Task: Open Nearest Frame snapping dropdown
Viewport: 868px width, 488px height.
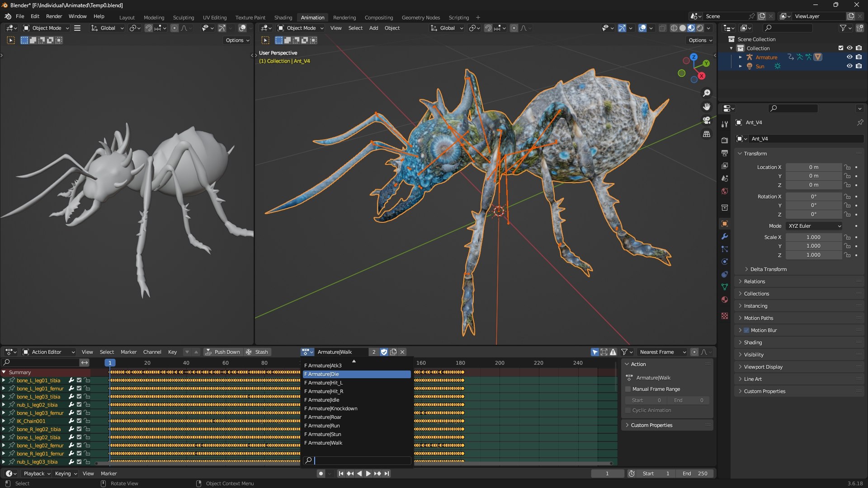Action: 662,352
